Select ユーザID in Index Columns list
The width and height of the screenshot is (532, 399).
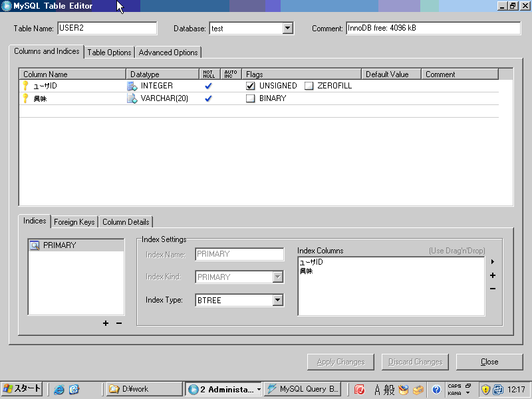click(311, 262)
